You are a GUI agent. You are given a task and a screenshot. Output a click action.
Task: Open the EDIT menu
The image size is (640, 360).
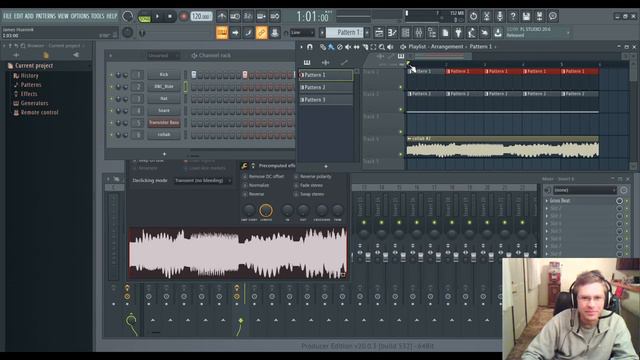coord(18,16)
